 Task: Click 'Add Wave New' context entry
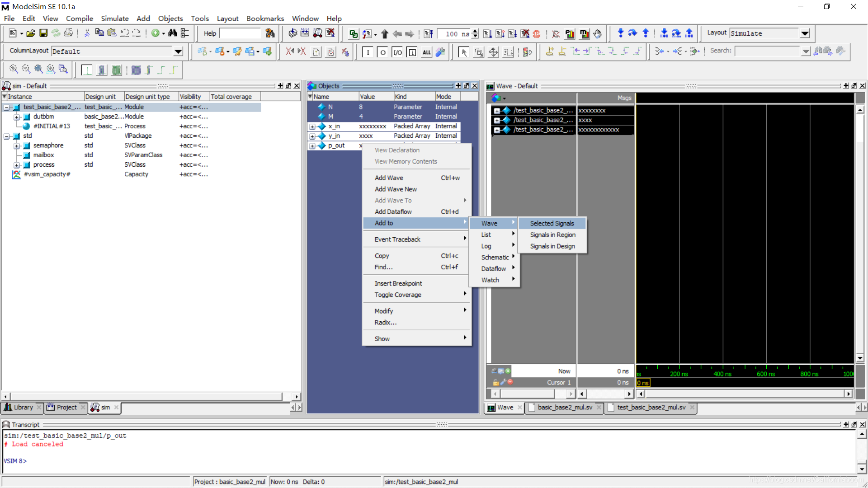tap(396, 189)
